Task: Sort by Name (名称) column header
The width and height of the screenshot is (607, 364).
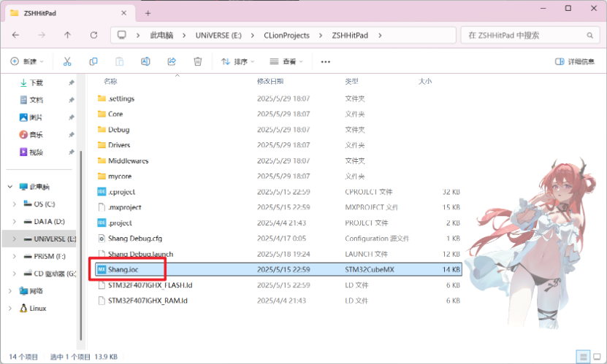Action: click(110, 81)
